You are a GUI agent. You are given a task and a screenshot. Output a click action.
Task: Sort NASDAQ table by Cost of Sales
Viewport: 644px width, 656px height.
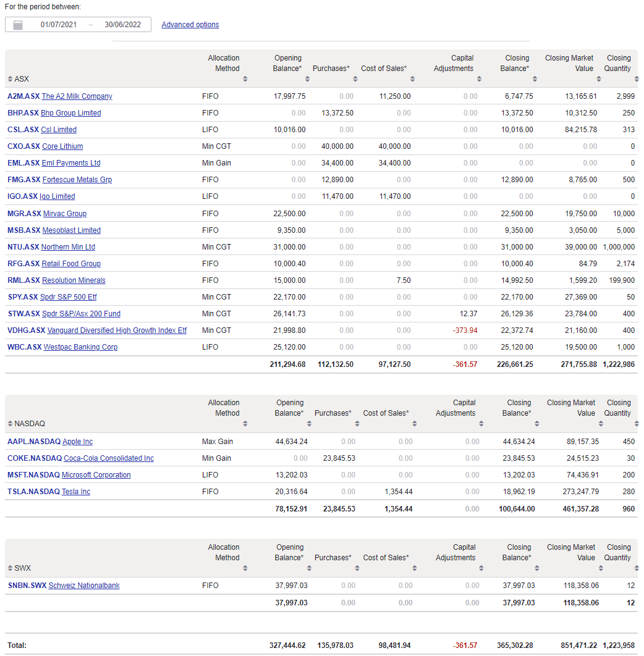(x=414, y=424)
